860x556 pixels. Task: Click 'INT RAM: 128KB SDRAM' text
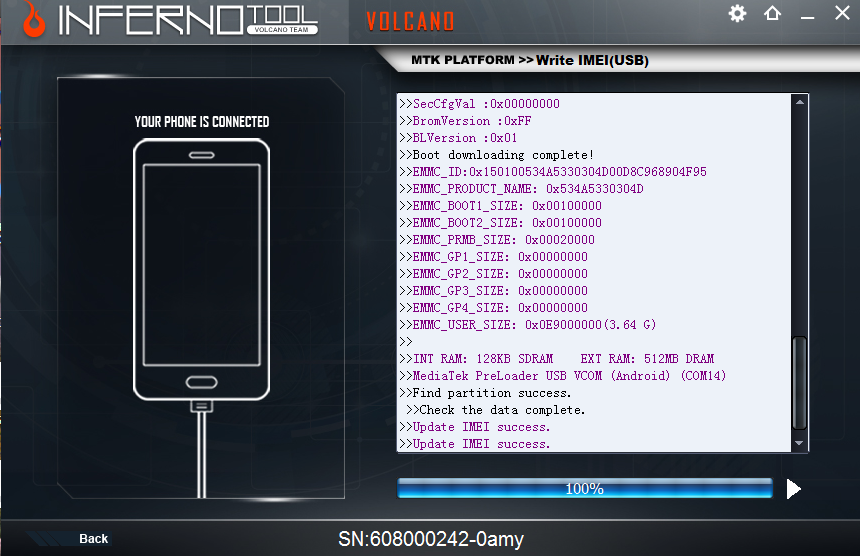tap(483, 359)
